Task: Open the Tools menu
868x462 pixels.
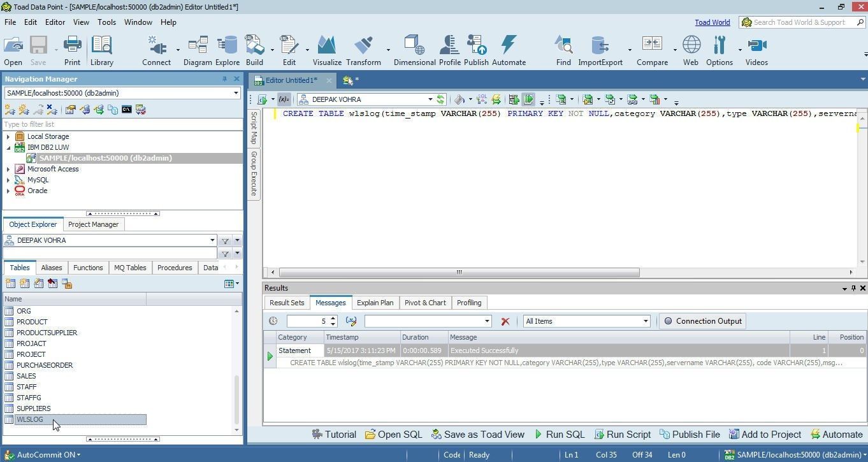Action: coord(106,22)
